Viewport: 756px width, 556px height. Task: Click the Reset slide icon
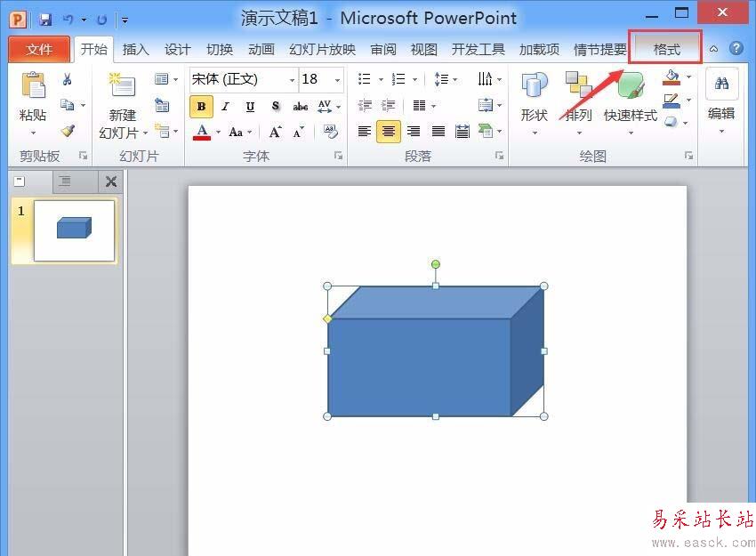click(162, 105)
